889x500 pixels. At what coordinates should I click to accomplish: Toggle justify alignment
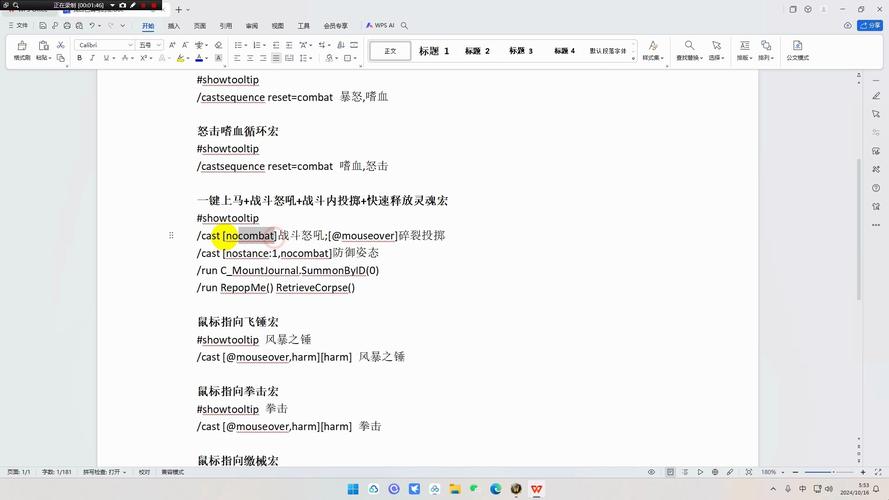pyautogui.click(x=276, y=58)
